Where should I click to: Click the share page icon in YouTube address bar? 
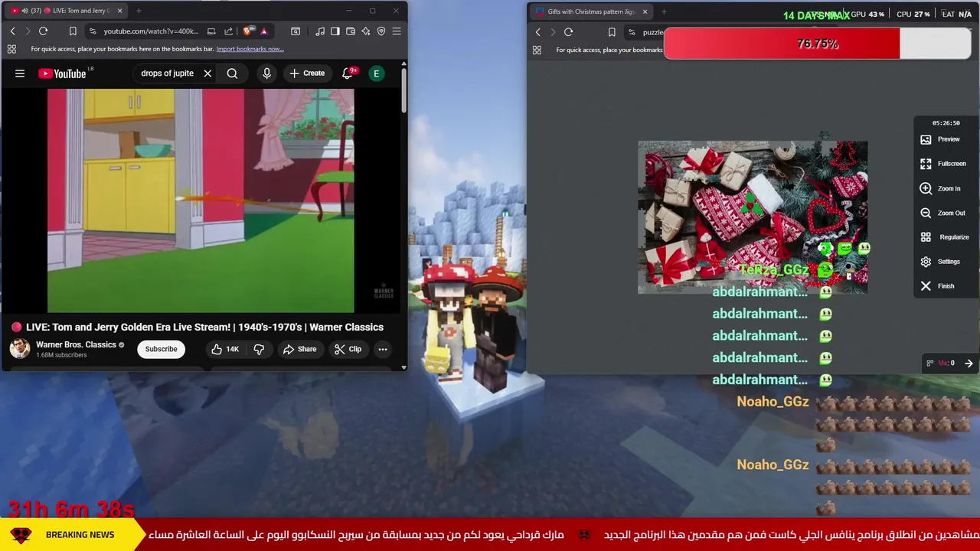pos(228,31)
